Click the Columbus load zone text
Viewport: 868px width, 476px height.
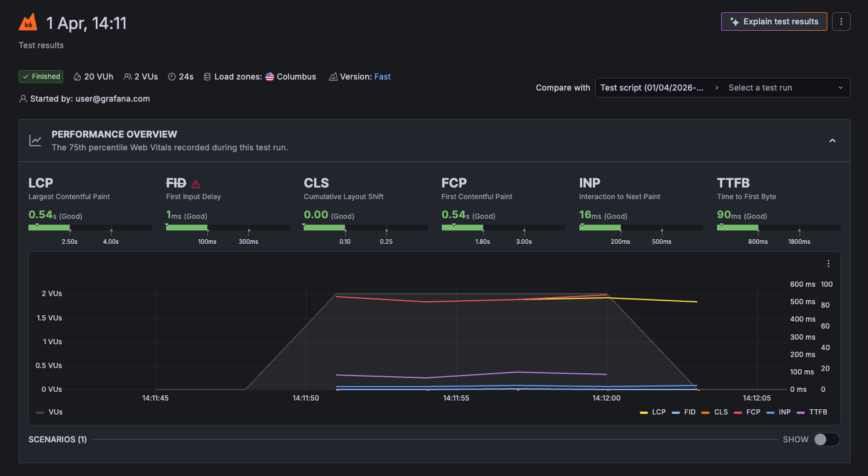coord(297,77)
